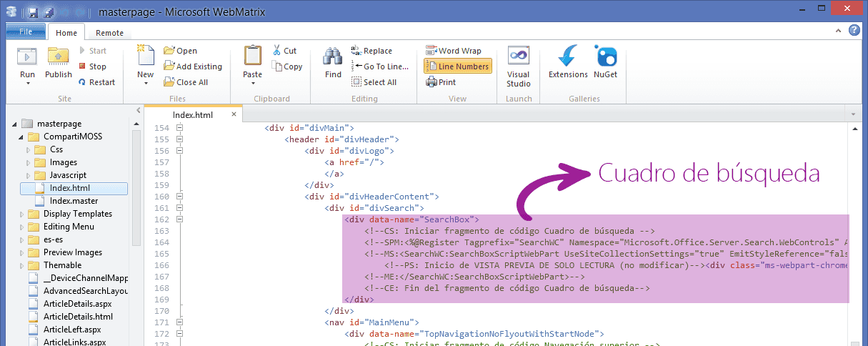This screenshot has width=868, height=346.
Task: Collapse code block at line 171
Action: point(180,322)
